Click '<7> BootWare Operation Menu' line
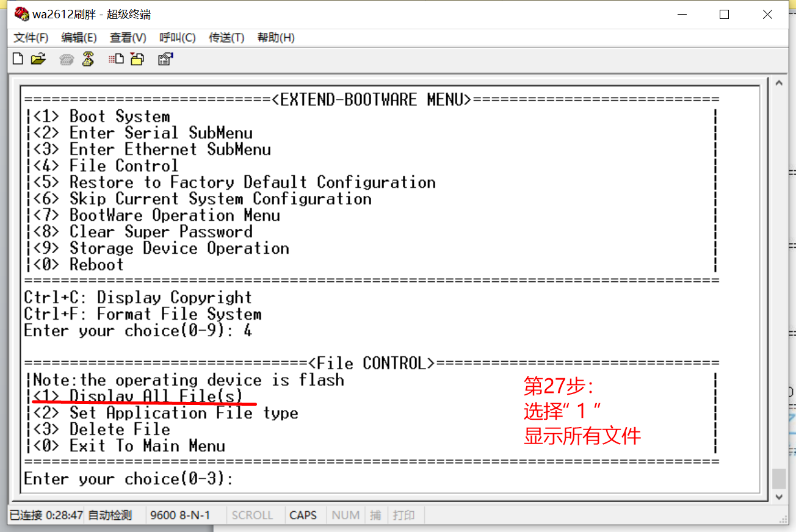Image resolution: width=796 pixels, height=532 pixels. [x=157, y=215]
